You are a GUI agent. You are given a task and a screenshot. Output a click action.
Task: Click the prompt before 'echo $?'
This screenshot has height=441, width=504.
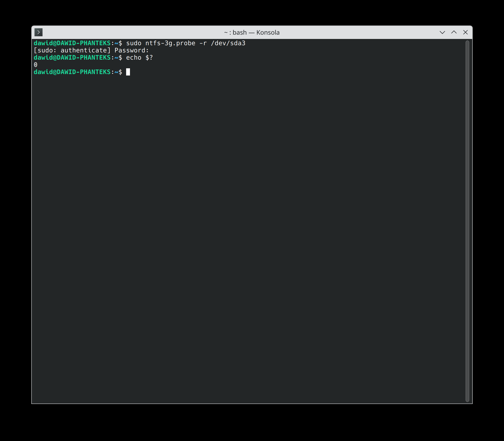pyautogui.click(x=72, y=57)
